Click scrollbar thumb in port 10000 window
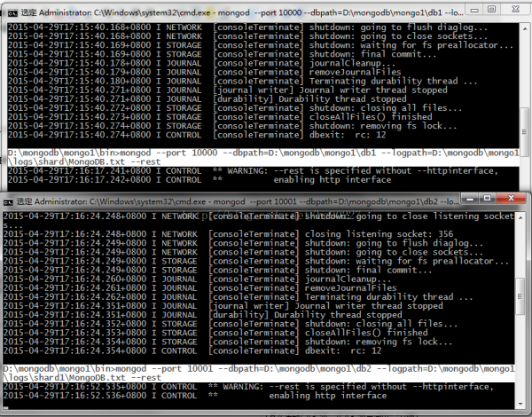Screen dimensions: 532x417 [525, 132]
